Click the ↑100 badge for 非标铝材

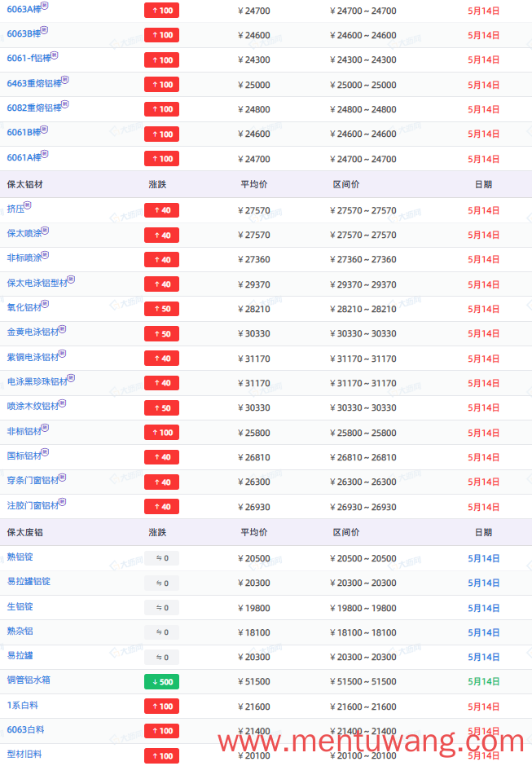tap(161, 433)
